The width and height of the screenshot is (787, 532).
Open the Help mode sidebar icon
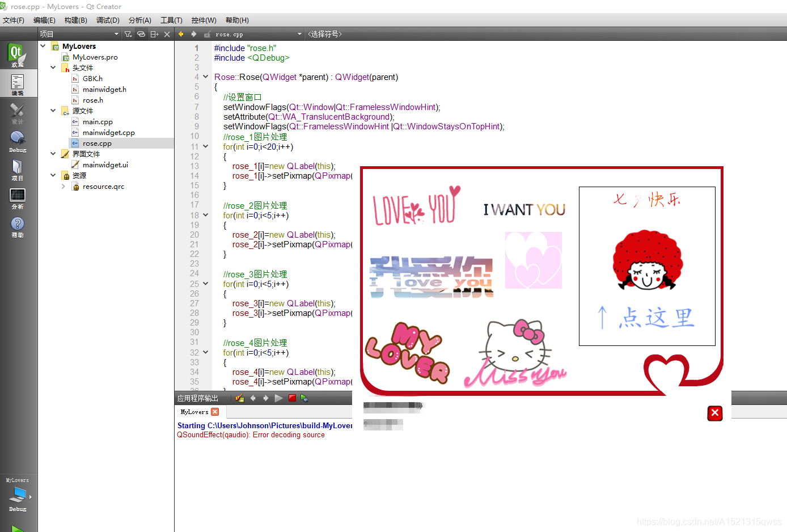[x=17, y=226]
